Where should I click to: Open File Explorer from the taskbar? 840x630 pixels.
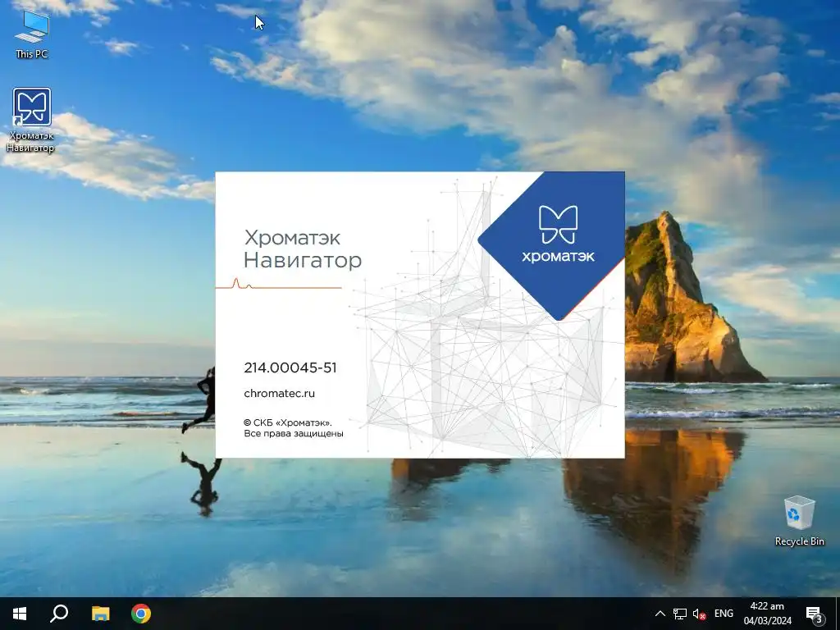[x=100, y=614]
